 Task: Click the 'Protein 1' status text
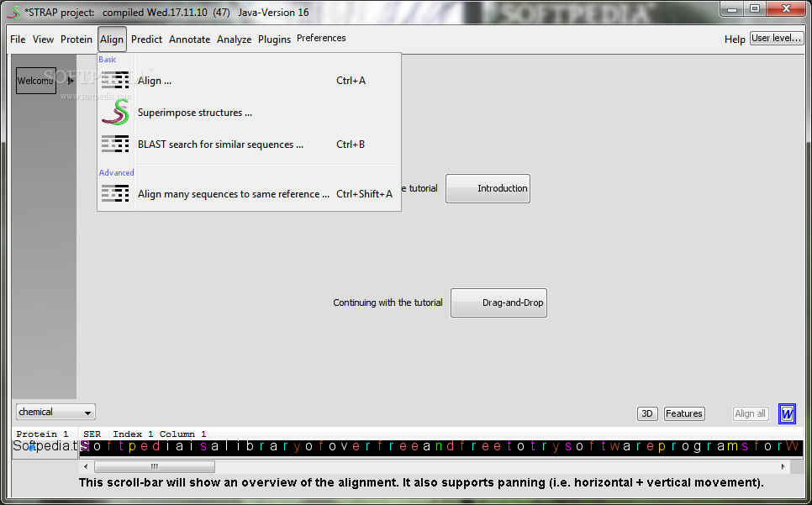coord(43,434)
